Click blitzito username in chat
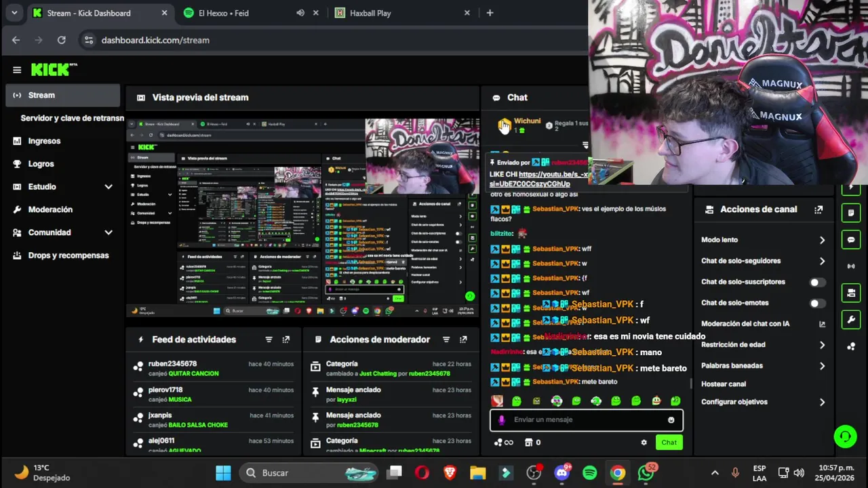This screenshot has width=868, height=488. click(502, 233)
